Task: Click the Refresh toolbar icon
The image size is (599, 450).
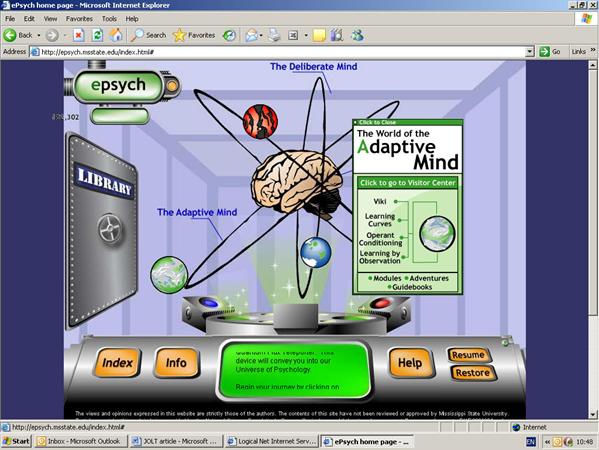Action: click(97, 35)
